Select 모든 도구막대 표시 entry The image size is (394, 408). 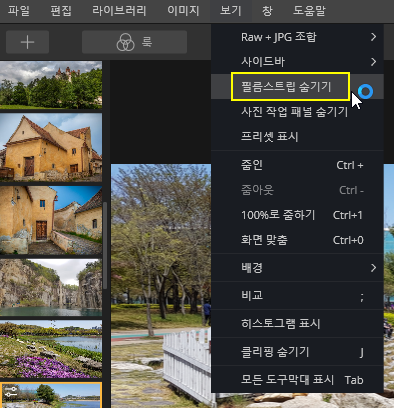297,380
